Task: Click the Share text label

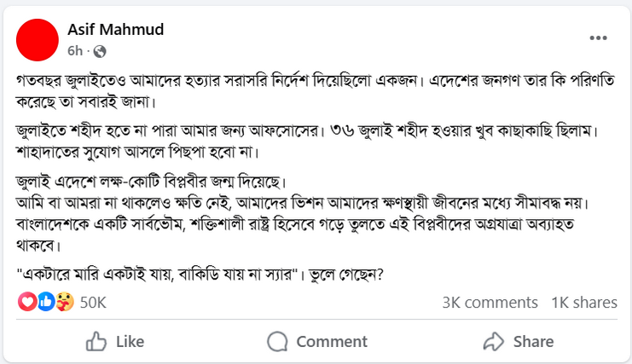Action: 533,342
